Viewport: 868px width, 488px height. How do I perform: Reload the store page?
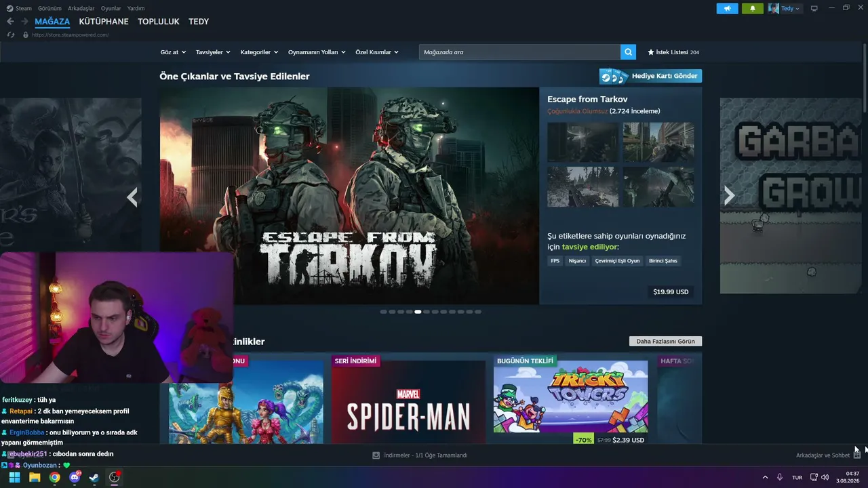pyautogui.click(x=11, y=35)
